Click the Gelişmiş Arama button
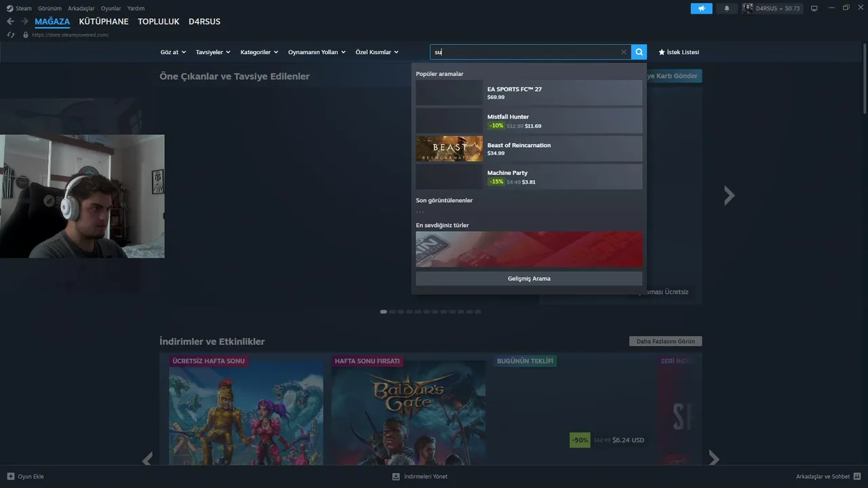 click(529, 279)
